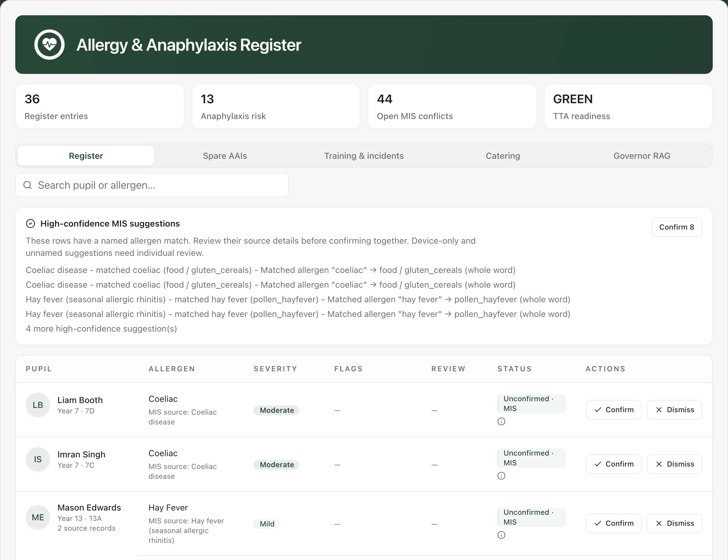
Task: Click the check-circle icon beside High-confidence MIS suggestions
Action: [x=30, y=224]
